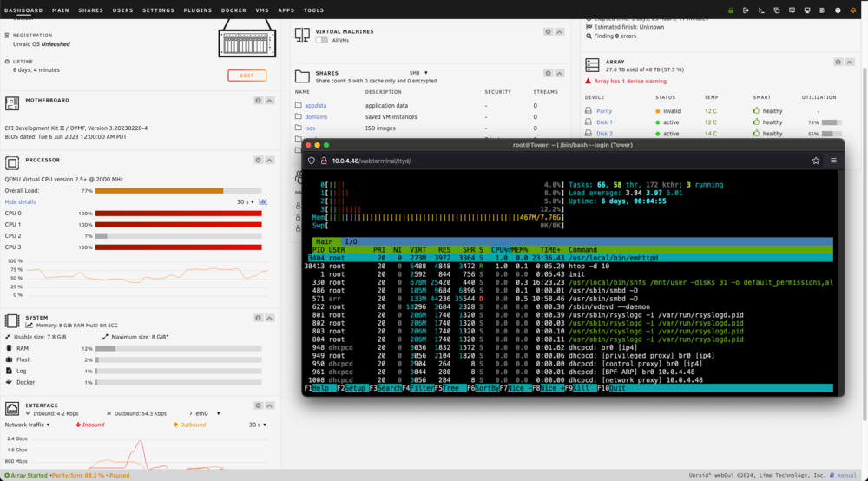Screen dimensions: 868x481
Task: Open Shares settings gear
Action: point(548,73)
